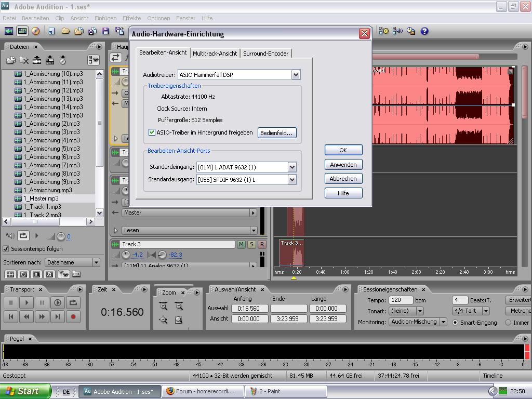The height and width of the screenshot is (399, 532).
Task: Click the Zoom out horizontally icon
Action: [179, 307]
